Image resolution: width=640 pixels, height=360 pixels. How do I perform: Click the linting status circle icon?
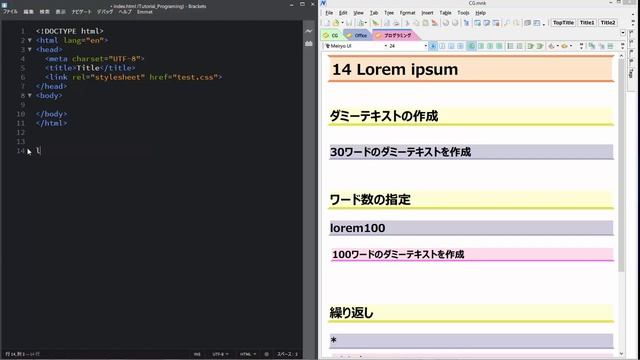coord(267,354)
